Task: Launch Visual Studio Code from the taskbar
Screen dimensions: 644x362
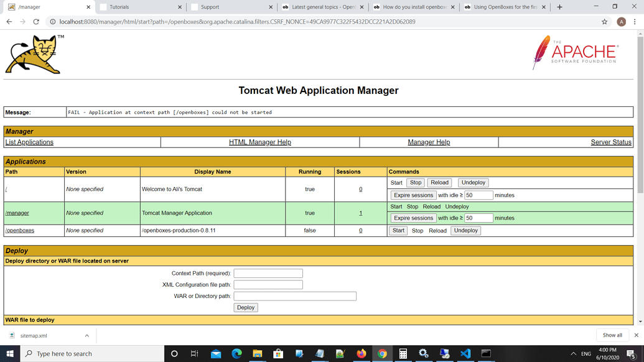Action: click(465, 353)
